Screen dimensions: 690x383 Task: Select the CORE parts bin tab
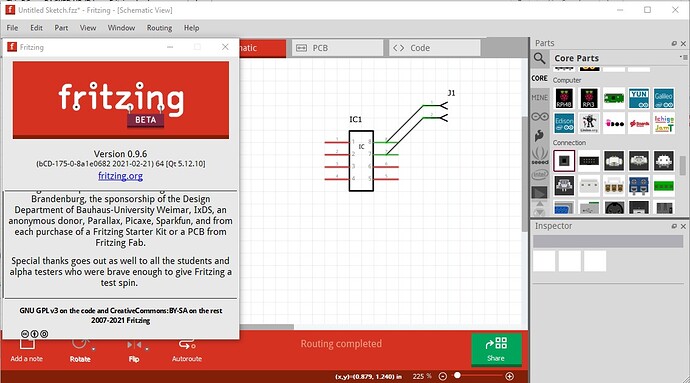click(540, 78)
